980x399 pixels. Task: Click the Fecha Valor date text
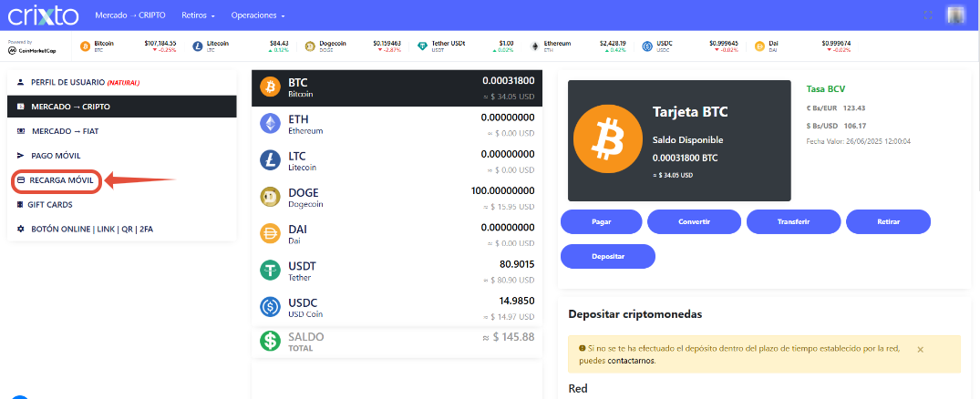tap(859, 142)
